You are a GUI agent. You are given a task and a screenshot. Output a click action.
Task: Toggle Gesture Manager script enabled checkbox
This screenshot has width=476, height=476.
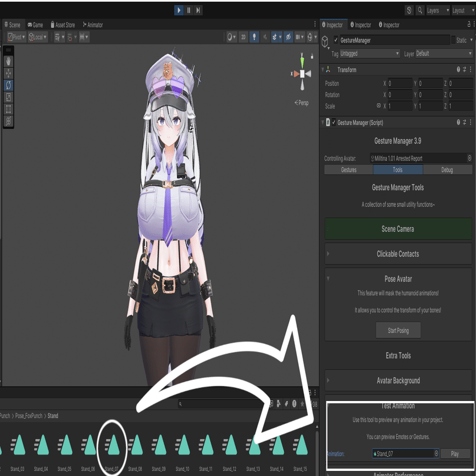coord(333,122)
